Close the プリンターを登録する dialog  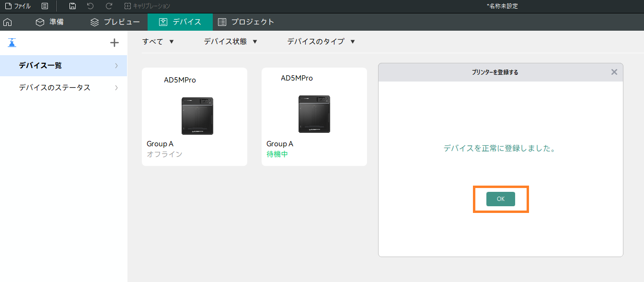(614, 72)
